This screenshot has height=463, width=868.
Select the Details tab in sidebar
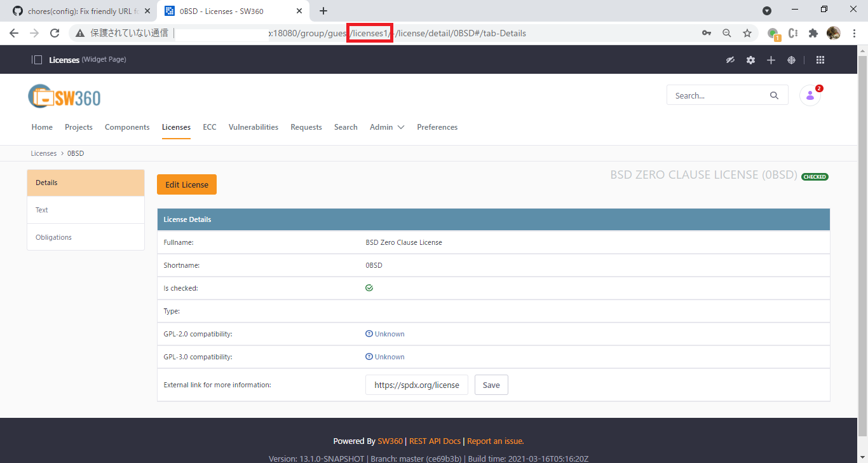(86, 183)
